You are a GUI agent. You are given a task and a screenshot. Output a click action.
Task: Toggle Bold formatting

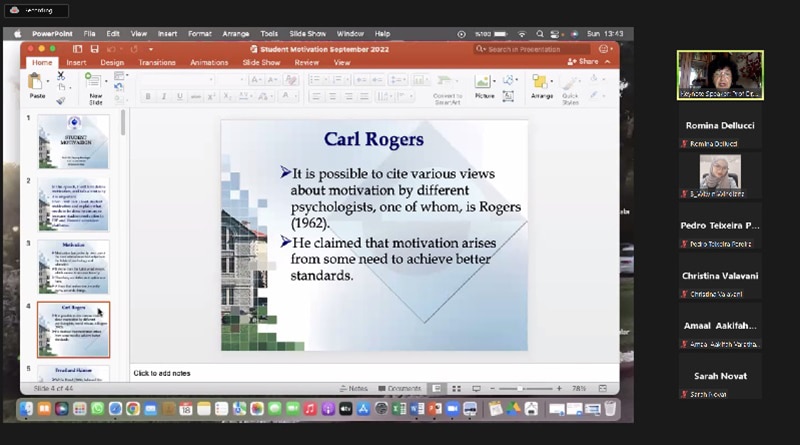(148, 96)
